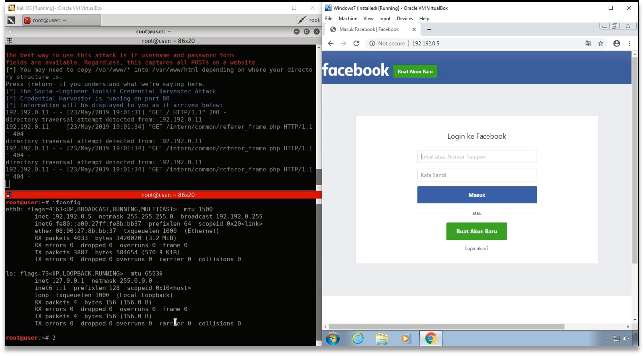This screenshot has width=644, height=356.
Task: Open the Chrome three-dot menu
Action: pyautogui.click(x=630, y=43)
